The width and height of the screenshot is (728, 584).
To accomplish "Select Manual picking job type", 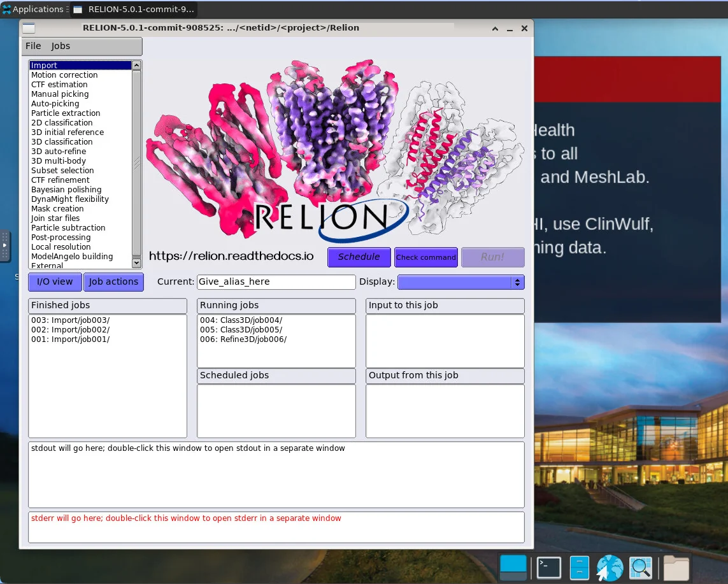I will [80, 94].
